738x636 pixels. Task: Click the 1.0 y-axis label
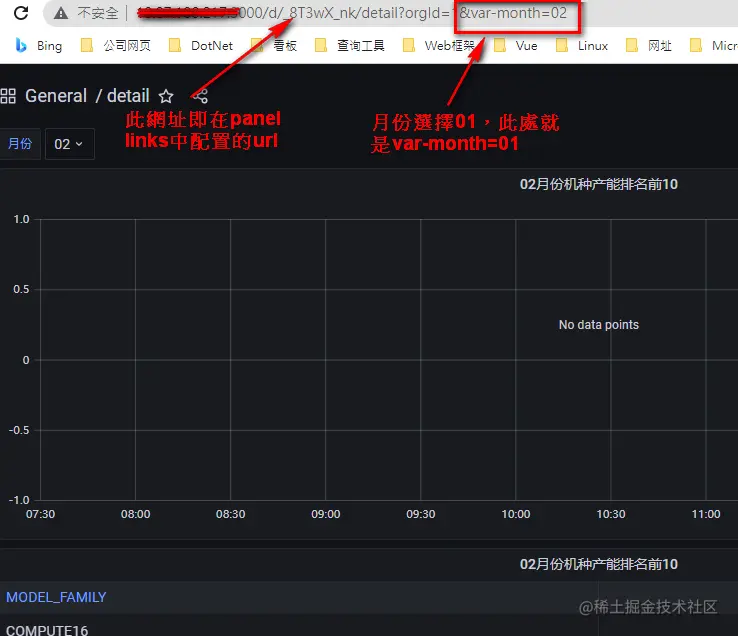coord(21,219)
